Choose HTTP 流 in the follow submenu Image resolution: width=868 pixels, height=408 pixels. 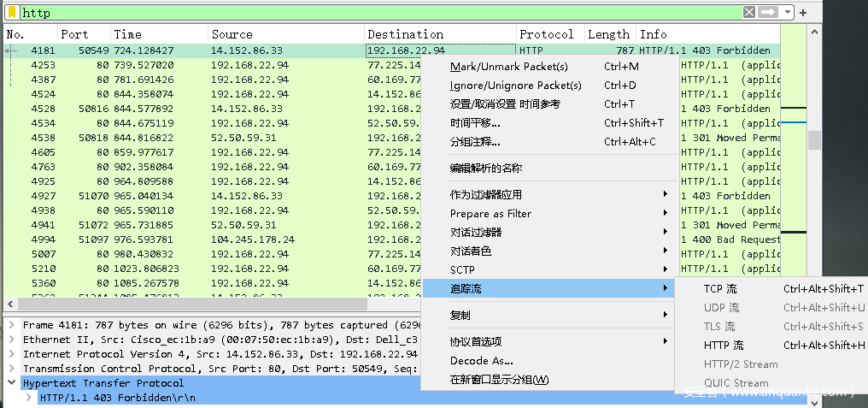tap(724, 346)
